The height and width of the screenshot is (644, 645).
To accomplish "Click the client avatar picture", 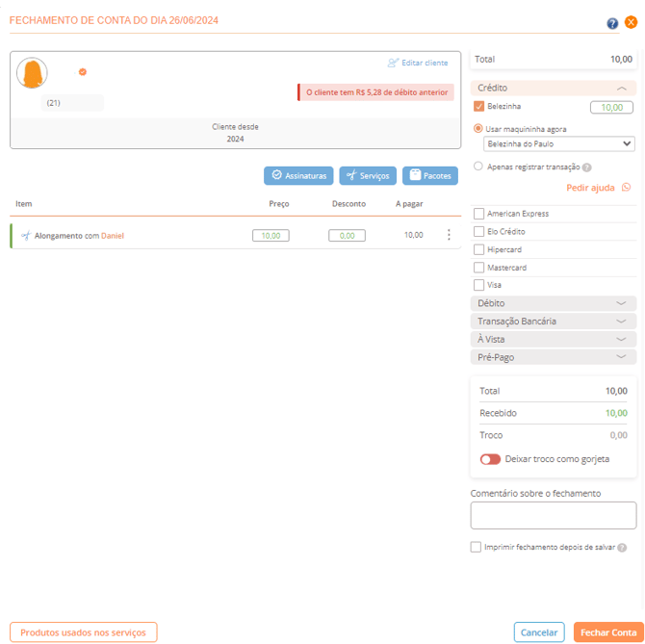I will [32, 73].
